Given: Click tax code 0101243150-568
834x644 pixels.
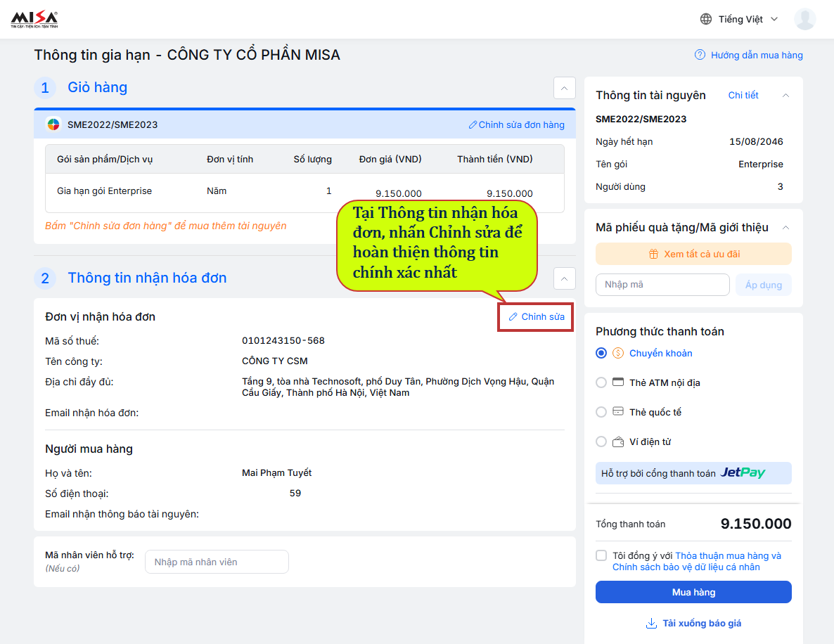Looking at the screenshot, I should (x=283, y=341).
